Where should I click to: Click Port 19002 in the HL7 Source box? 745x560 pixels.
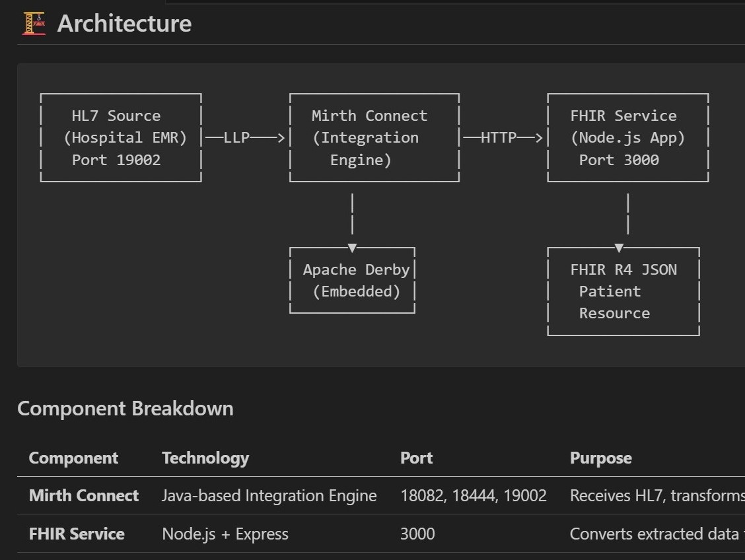(116, 160)
